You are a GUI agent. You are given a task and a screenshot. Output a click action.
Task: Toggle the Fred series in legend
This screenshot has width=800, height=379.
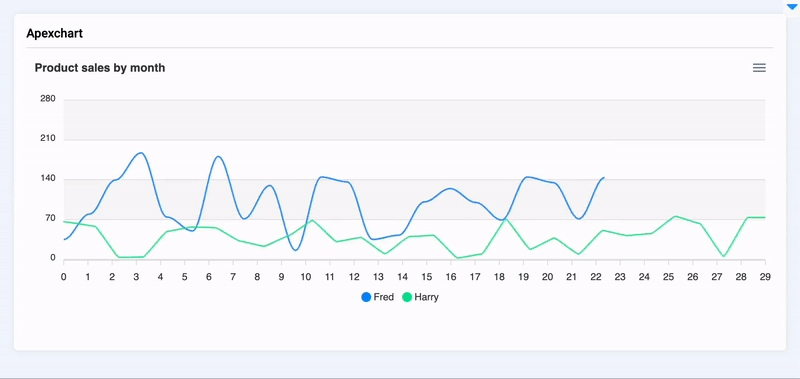[x=378, y=297]
